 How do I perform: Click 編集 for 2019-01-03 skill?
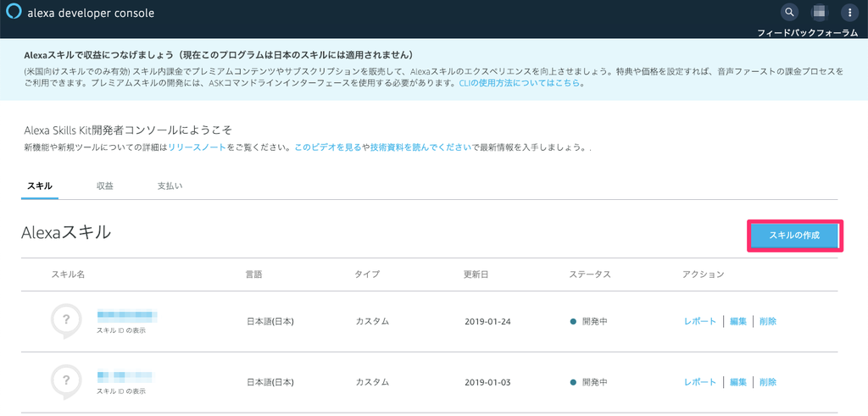tap(738, 382)
